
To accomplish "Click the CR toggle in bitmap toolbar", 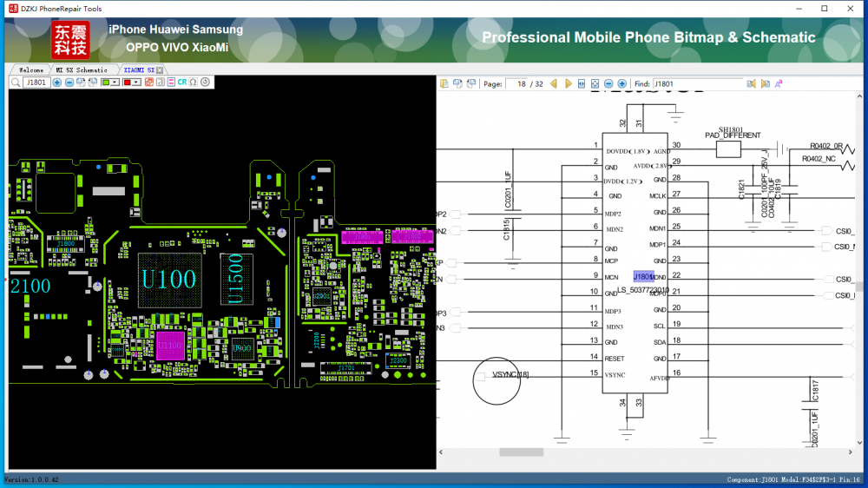I will 182,82.
